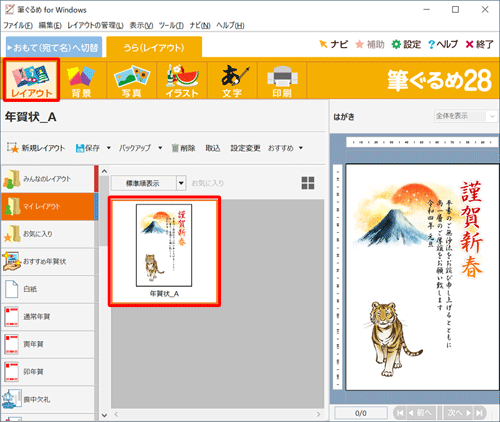Select 喪中欠礼 category
This screenshot has width=500, height=422.
(x=48, y=399)
